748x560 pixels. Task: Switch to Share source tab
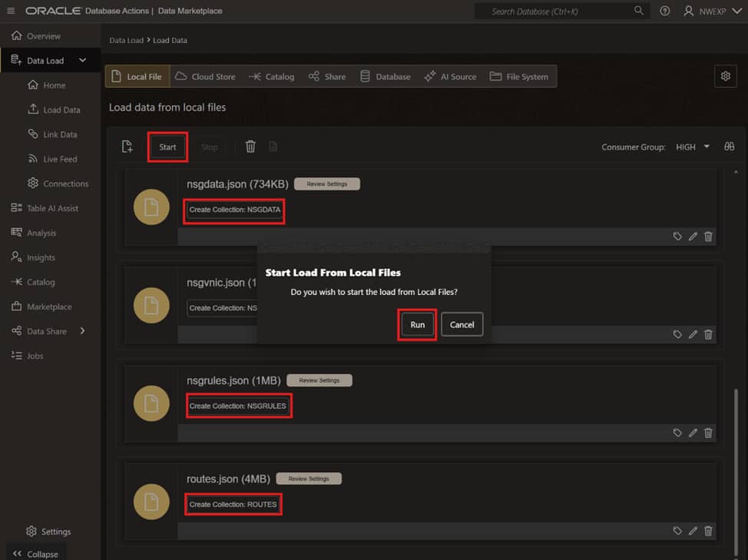327,76
